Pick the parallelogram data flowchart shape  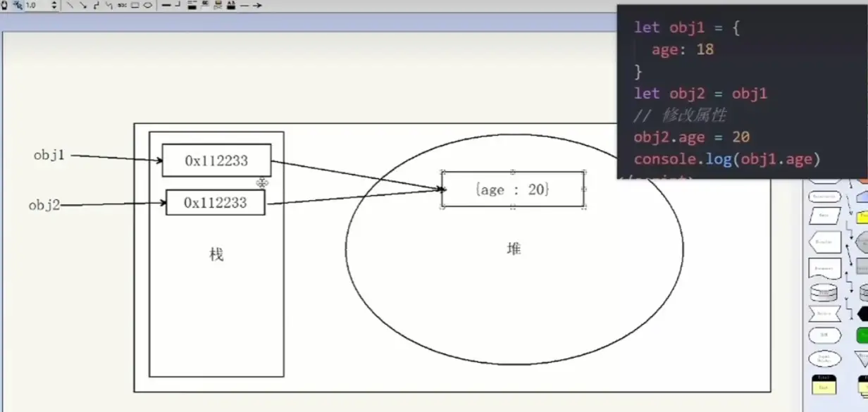(824, 216)
